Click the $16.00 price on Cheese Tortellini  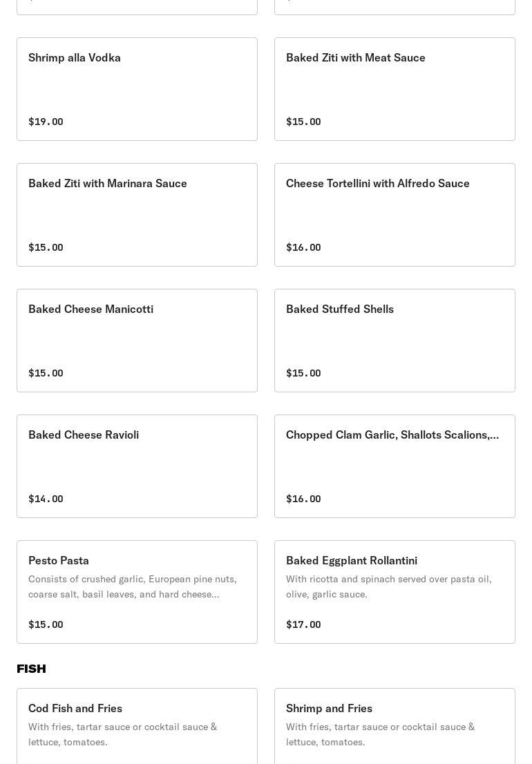pos(303,247)
